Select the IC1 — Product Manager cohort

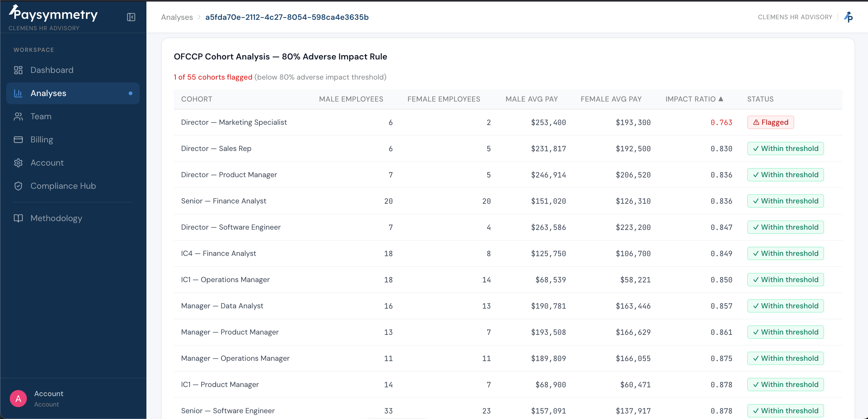(220, 385)
